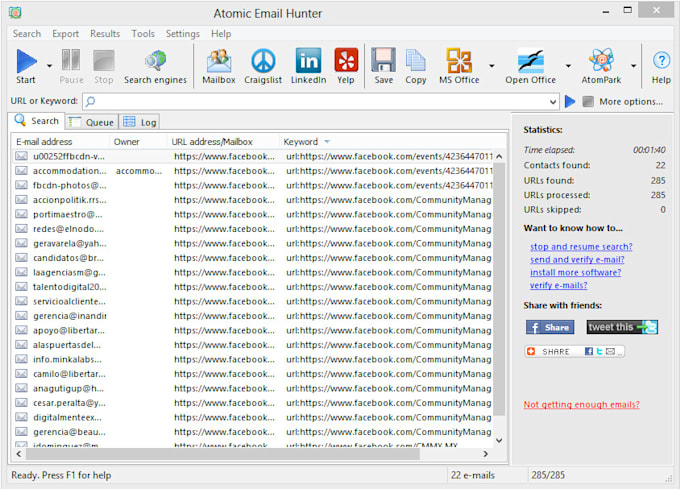The height and width of the screenshot is (489, 680).
Task: Open the 'send and verify e-mail?' link
Action: point(577,259)
